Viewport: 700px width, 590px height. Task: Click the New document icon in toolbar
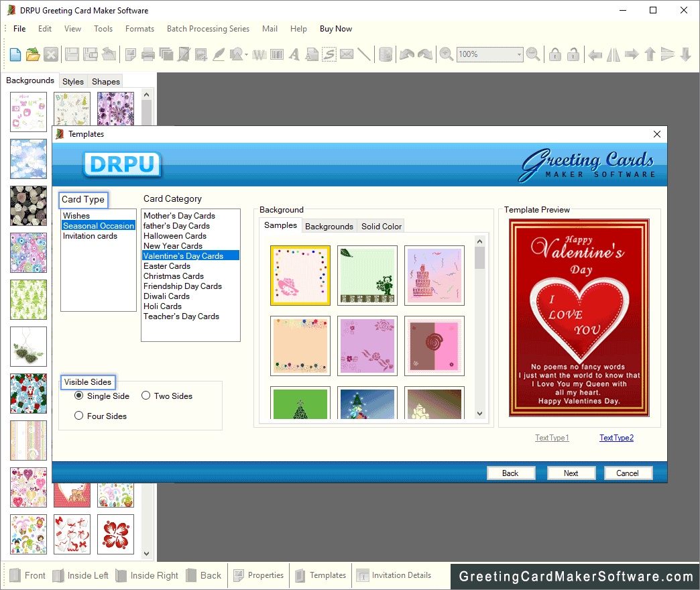(15, 55)
